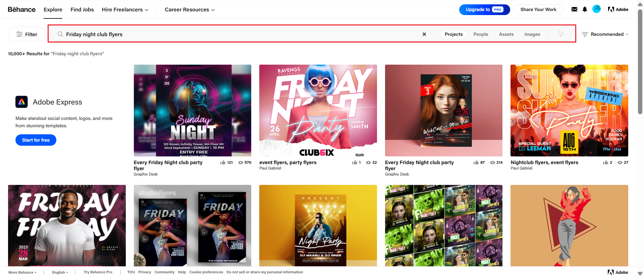Click Start for free button
The image size is (644, 277).
point(36,140)
